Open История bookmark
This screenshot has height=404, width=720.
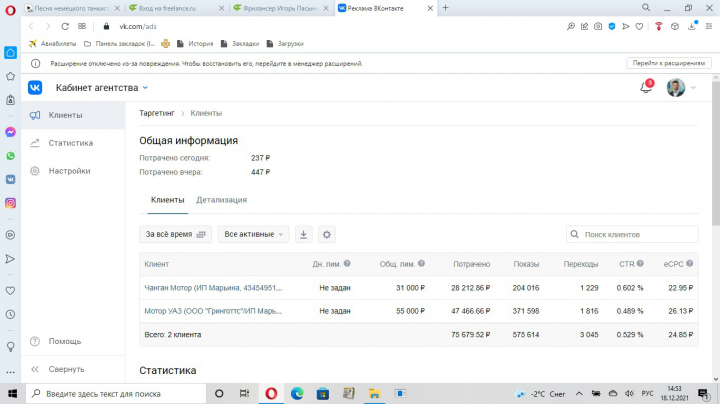(x=195, y=44)
